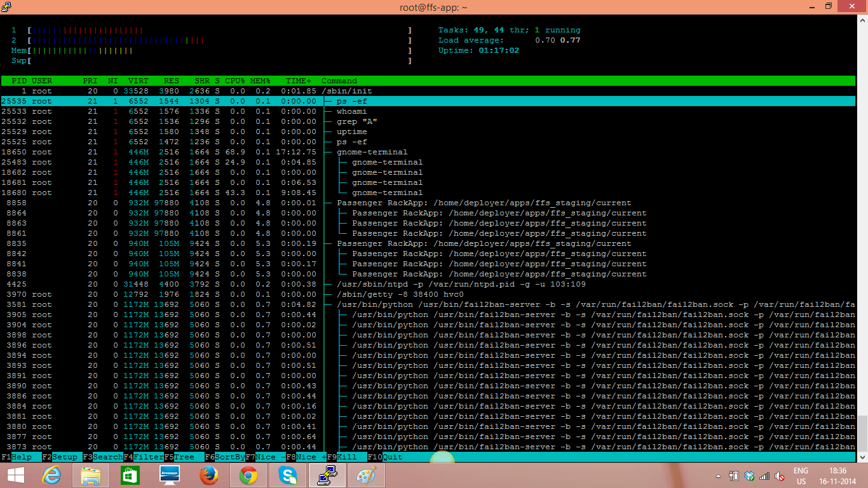Image resolution: width=868 pixels, height=488 pixels.
Task: Open the clock showing 18:36
Action: [838, 476]
